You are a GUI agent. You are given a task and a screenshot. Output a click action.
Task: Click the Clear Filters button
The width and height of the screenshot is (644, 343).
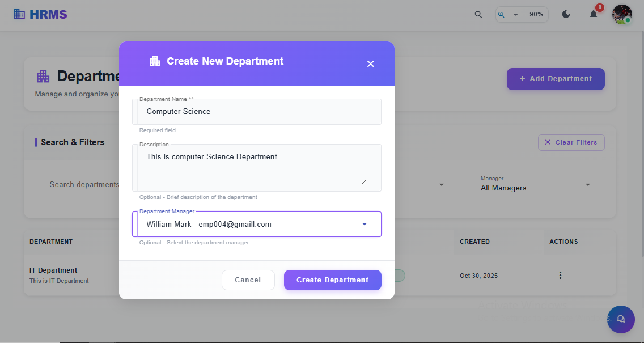coord(571,142)
